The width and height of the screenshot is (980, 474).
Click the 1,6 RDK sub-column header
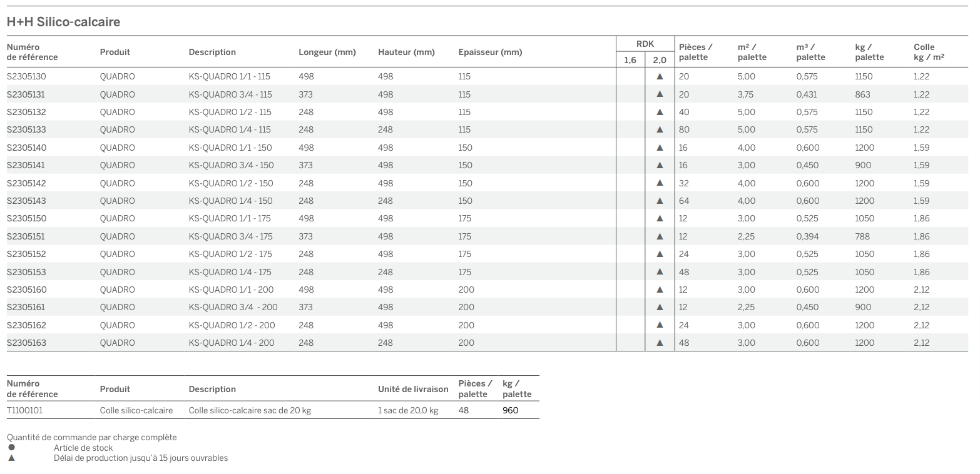630,60
